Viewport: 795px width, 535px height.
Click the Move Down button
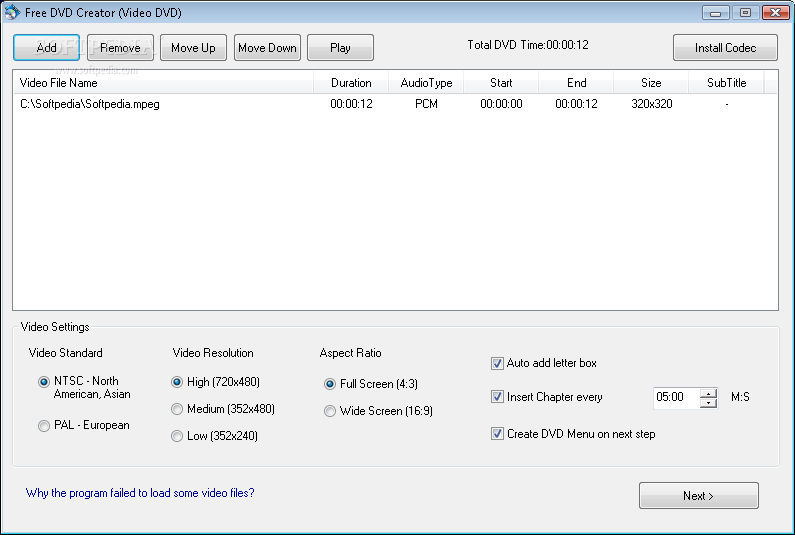pos(267,48)
